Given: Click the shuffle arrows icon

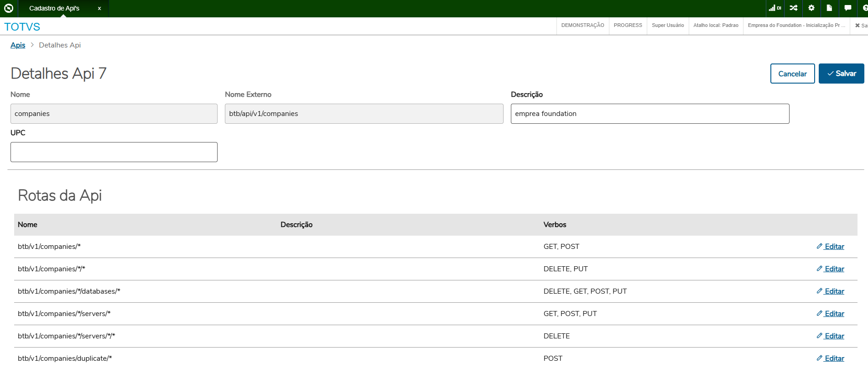Looking at the screenshot, I should point(794,8).
